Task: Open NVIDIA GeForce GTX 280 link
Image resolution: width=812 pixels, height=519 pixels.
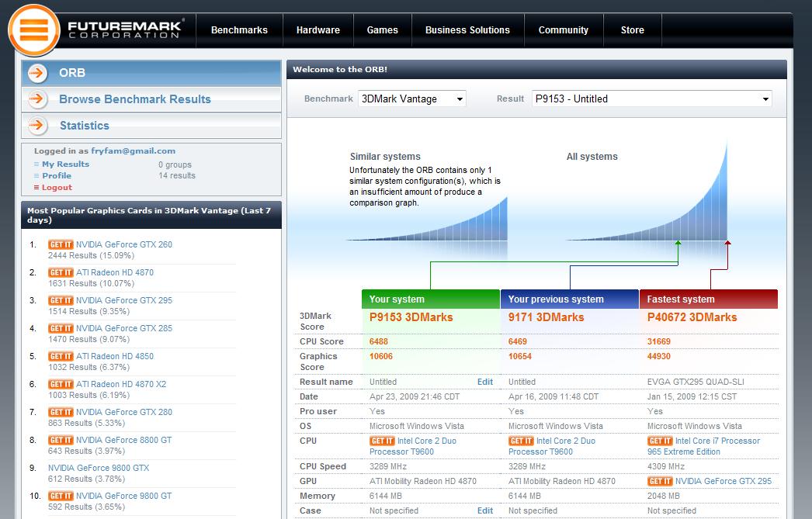Action: pos(124,413)
